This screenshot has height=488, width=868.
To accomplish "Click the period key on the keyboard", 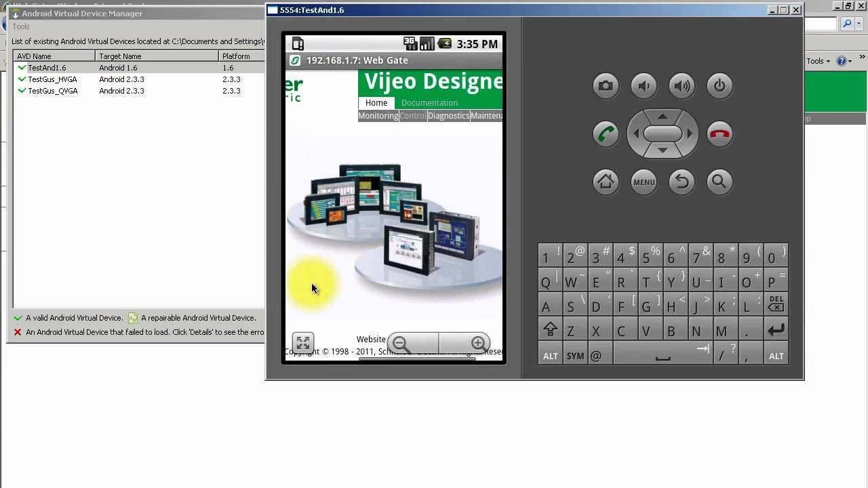I will [751, 329].
